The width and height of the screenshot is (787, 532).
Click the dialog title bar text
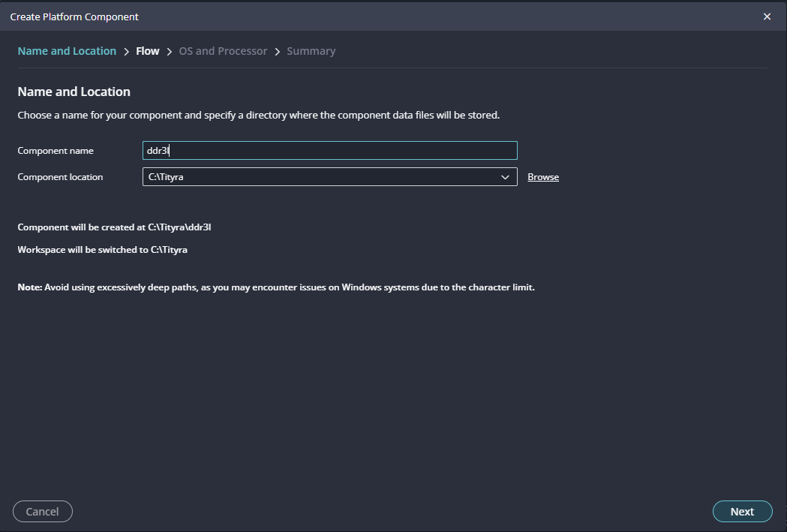[74, 17]
